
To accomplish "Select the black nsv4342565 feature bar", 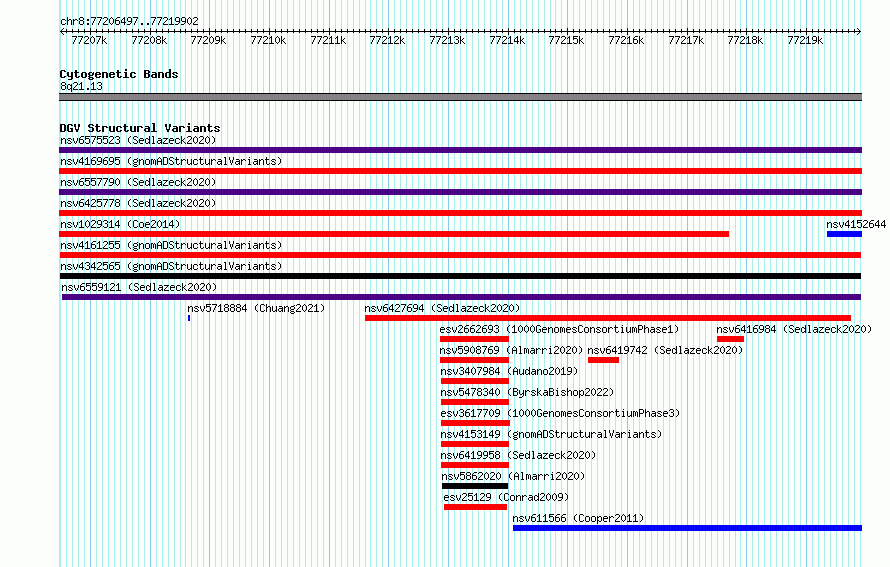I will coord(460,276).
